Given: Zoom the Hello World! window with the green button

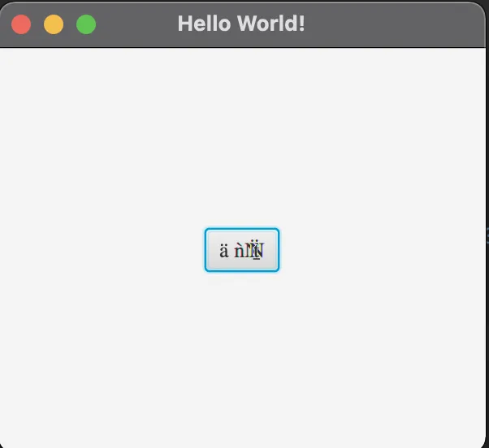Looking at the screenshot, I should [x=86, y=24].
